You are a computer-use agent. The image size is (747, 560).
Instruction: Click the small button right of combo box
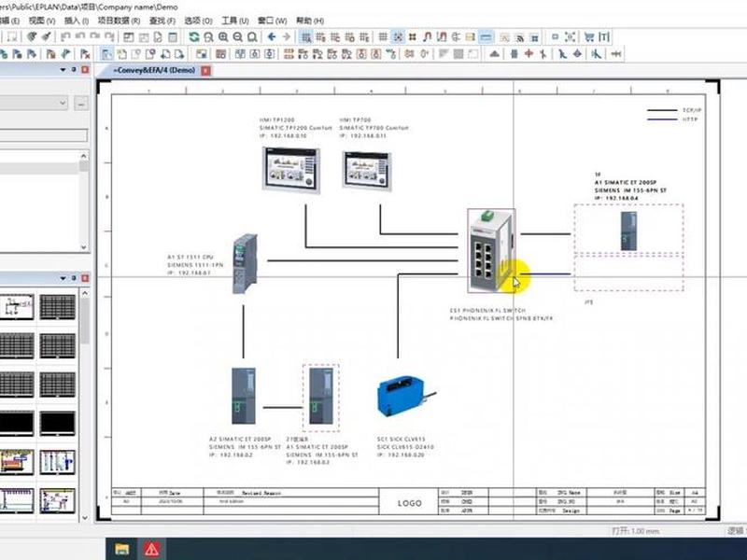coord(81,104)
